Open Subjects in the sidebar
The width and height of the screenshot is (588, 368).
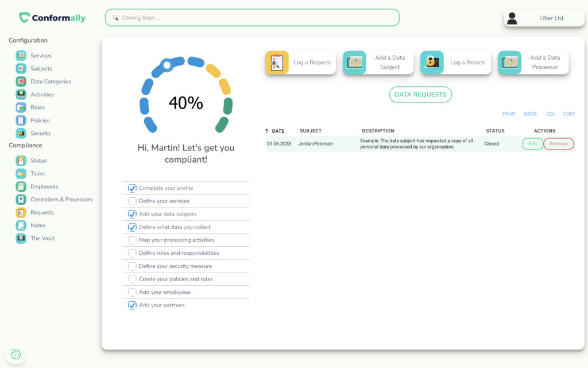pos(41,69)
